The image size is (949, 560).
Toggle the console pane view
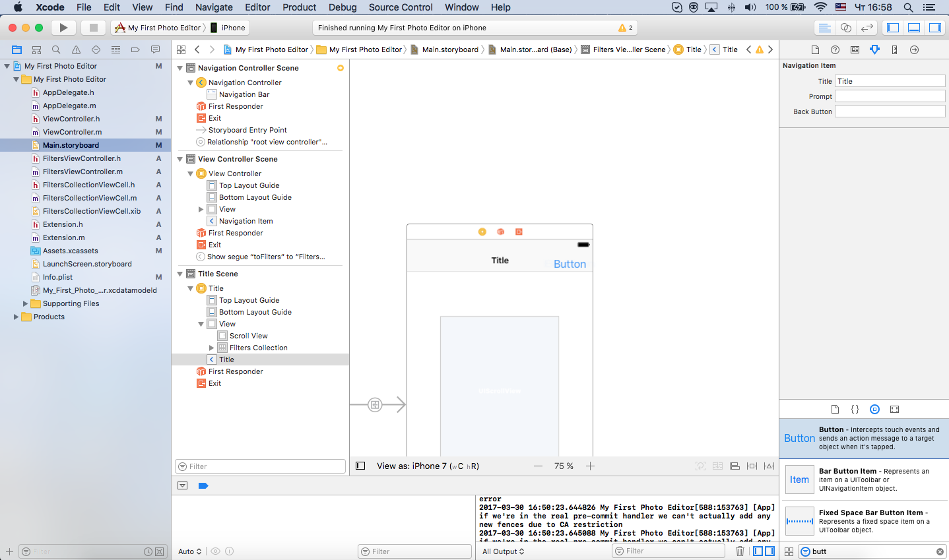(x=769, y=551)
